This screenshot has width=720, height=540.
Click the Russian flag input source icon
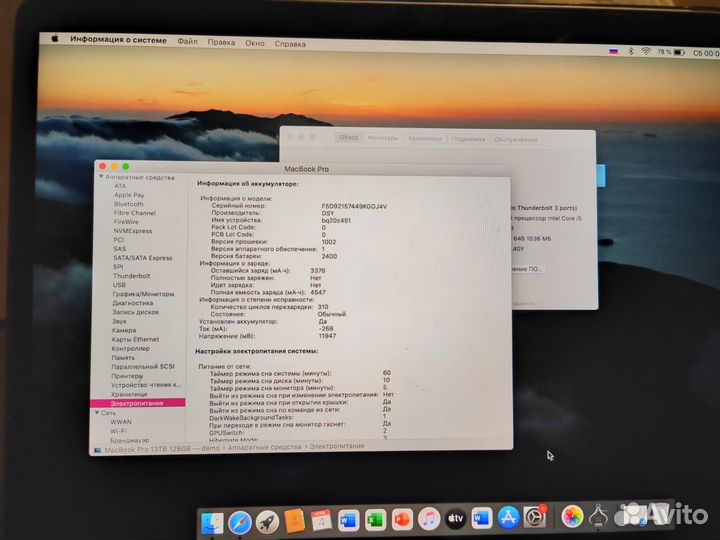(613, 51)
